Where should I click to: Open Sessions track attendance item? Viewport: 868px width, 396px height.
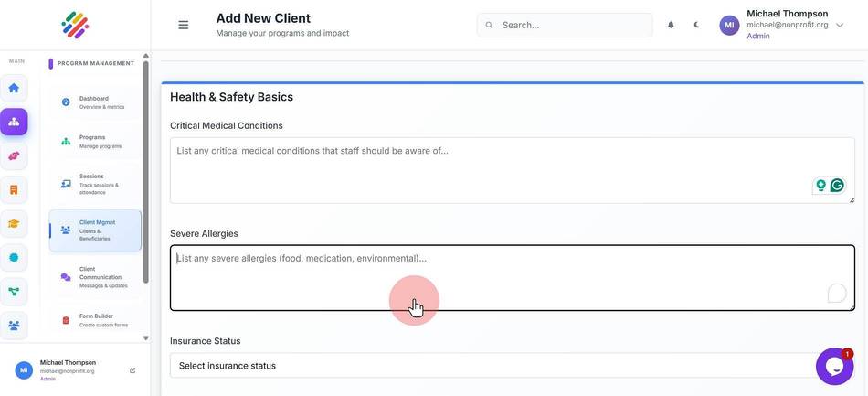coord(95,184)
